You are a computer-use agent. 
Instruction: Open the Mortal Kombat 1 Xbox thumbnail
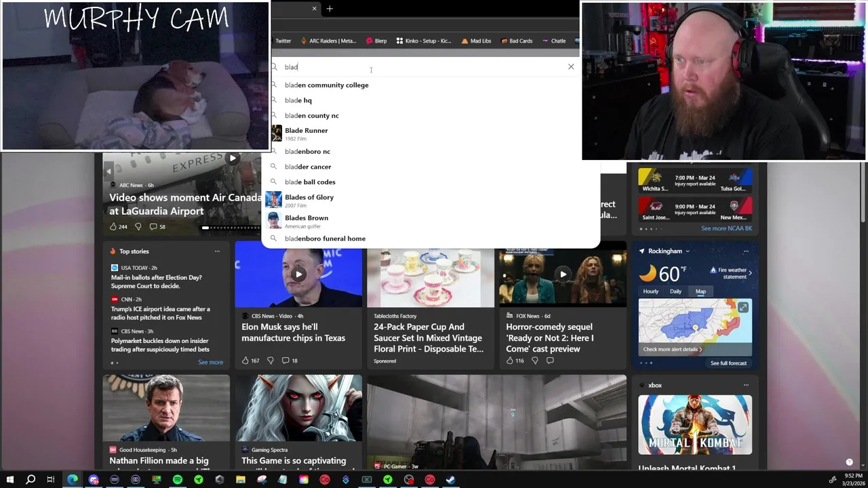[x=695, y=425]
